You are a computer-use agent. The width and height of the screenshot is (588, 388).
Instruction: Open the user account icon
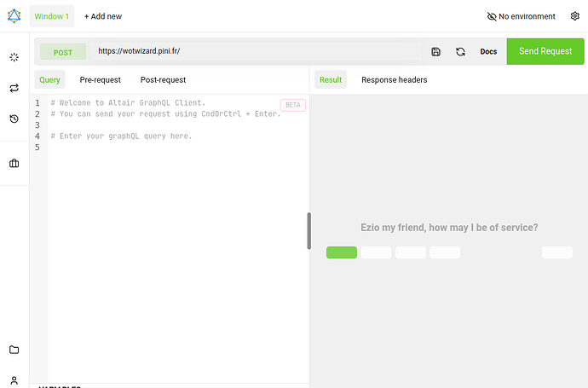coord(14,379)
